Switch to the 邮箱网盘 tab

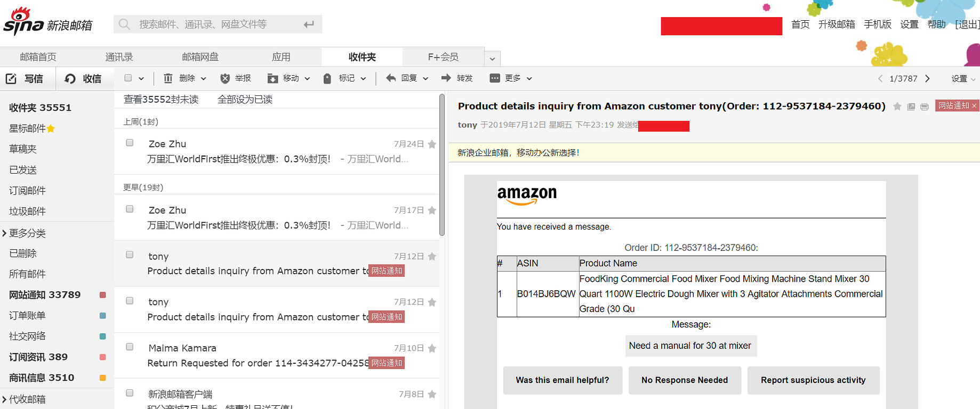[200, 57]
